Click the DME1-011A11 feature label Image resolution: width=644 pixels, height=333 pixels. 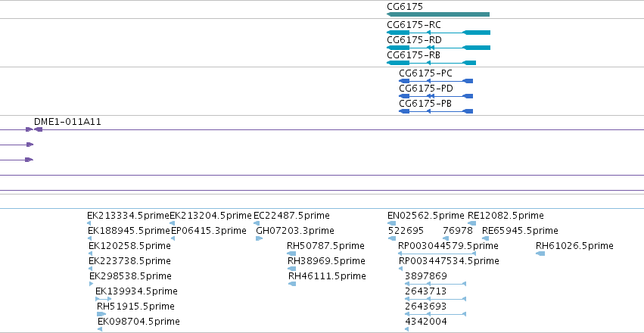(x=67, y=122)
